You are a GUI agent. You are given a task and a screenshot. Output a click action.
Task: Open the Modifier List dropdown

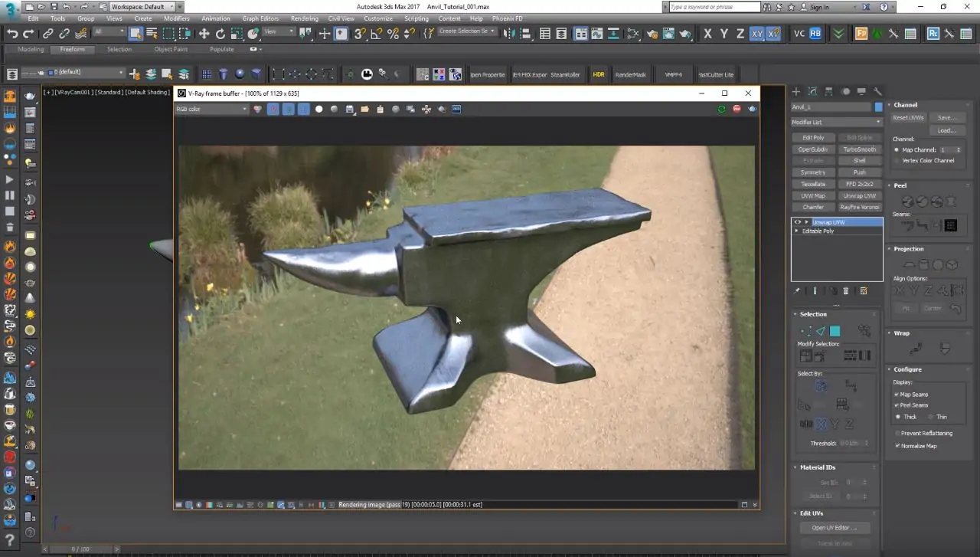pyautogui.click(x=836, y=122)
